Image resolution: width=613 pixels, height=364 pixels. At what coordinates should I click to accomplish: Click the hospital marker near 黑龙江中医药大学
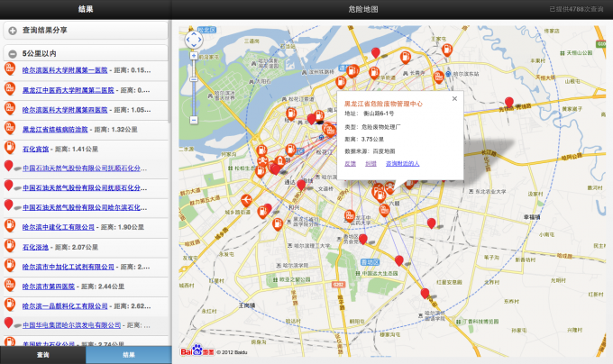click(x=350, y=216)
